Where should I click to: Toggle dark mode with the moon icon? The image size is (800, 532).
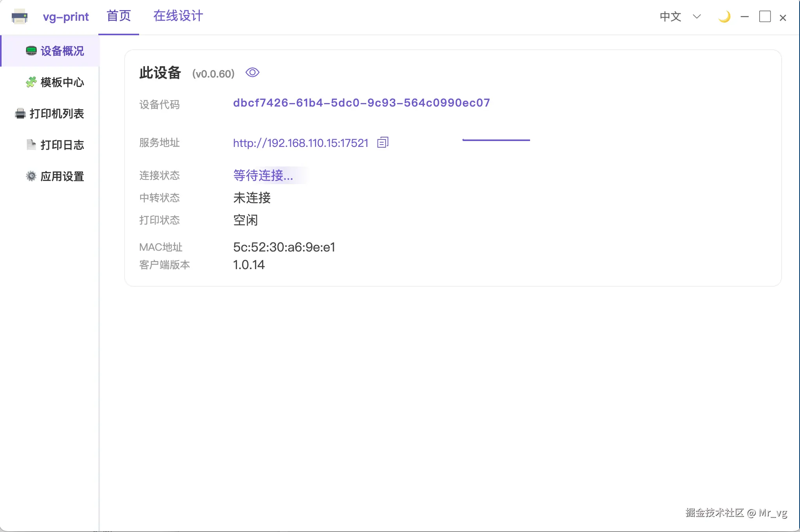724,17
